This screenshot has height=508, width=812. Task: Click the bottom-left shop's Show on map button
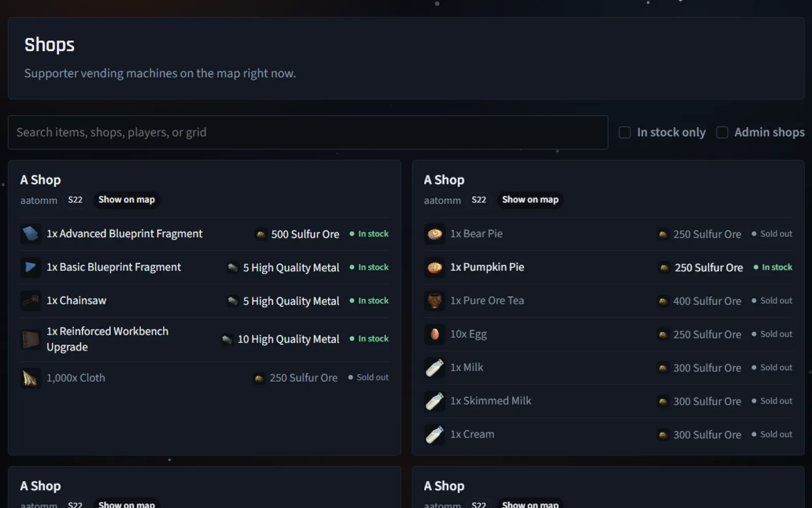pos(126,504)
